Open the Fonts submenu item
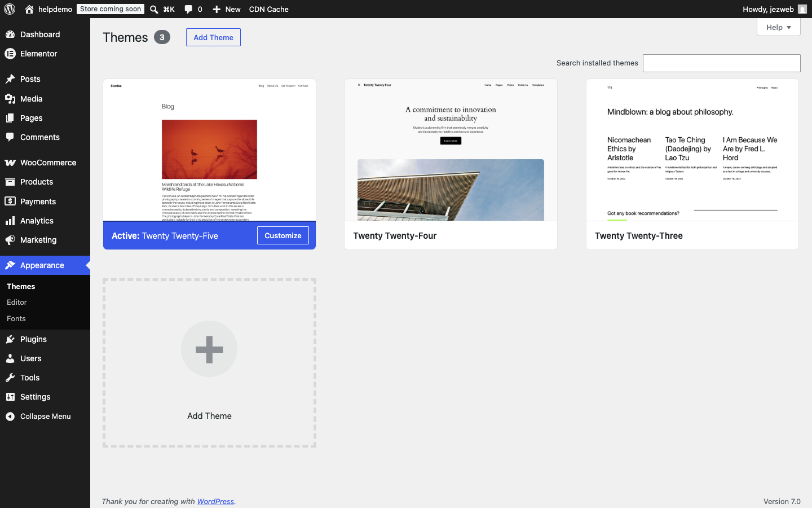Screen dimensions: 812x508 [16, 319]
